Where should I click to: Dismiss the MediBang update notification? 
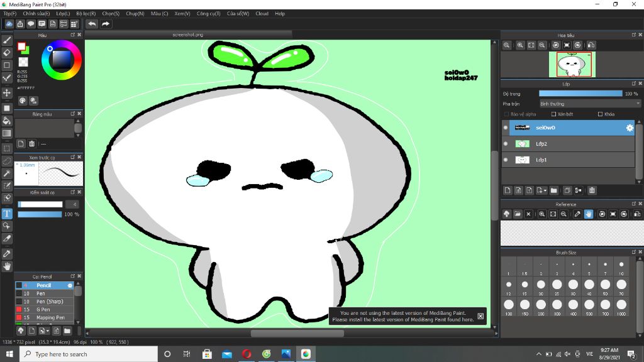pyautogui.click(x=480, y=316)
